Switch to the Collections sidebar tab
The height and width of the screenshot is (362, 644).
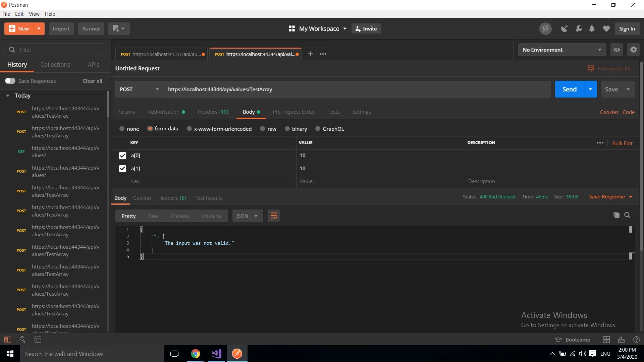(55, 64)
